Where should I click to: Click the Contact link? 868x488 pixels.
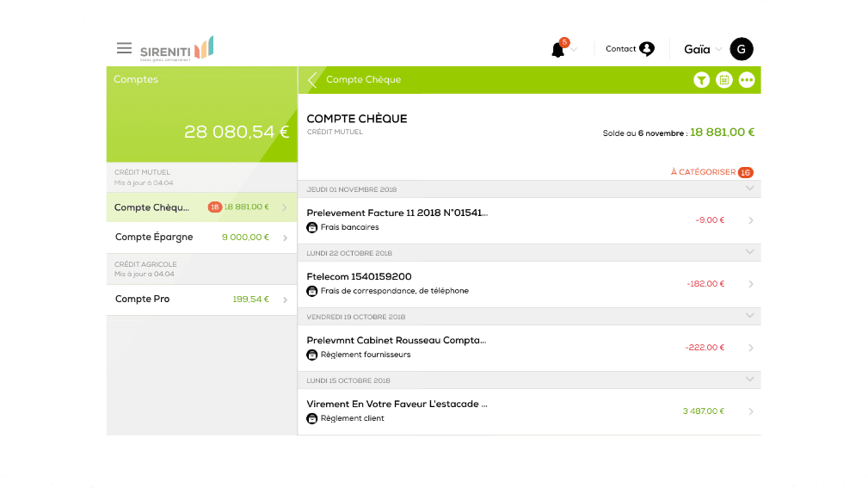click(x=629, y=49)
